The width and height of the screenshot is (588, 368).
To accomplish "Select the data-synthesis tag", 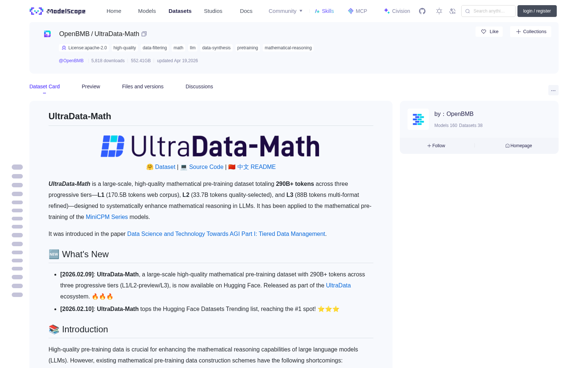I will click(216, 48).
